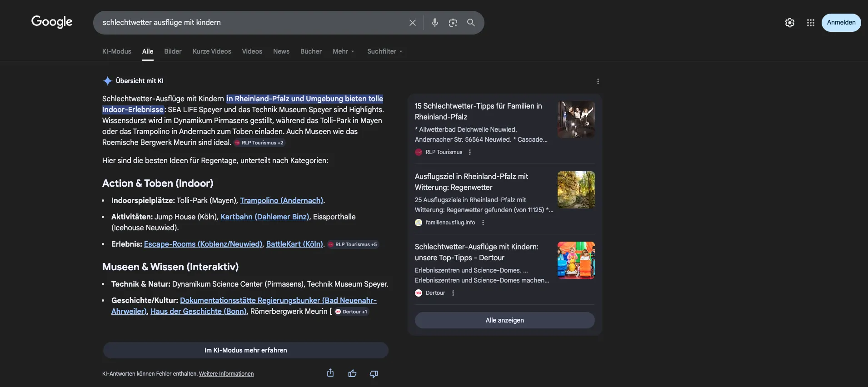
Task: Click the Action & Toben (Indoor) heading
Action: click(x=158, y=183)
